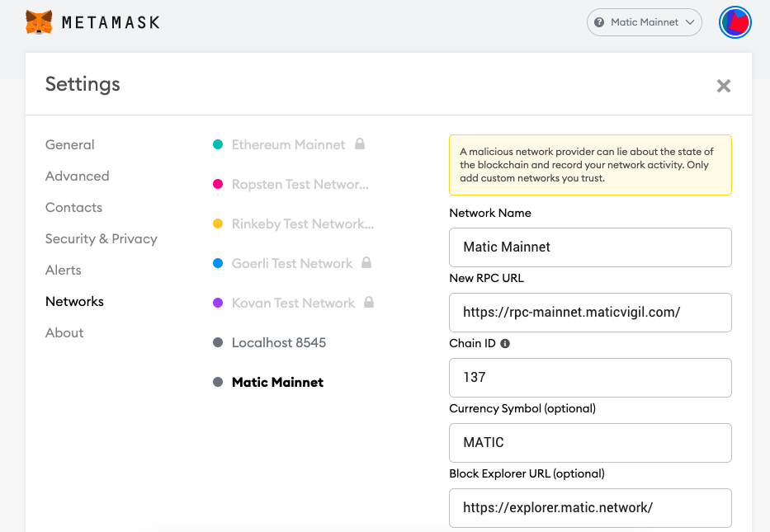Open the Alerts settings tab
The width and height of the screenshot is (770, 532).
64,271
